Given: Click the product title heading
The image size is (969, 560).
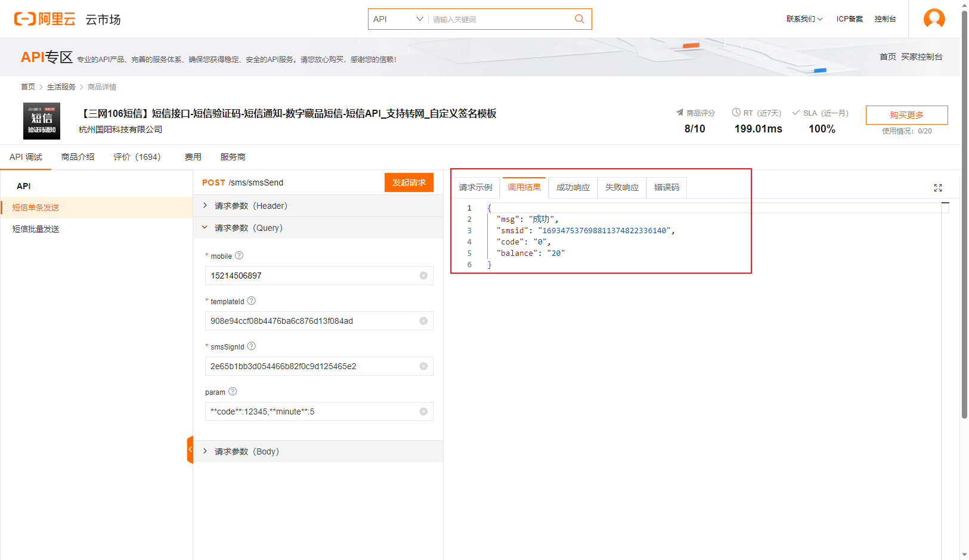Looking at the screenshot, I should (288, 113).
